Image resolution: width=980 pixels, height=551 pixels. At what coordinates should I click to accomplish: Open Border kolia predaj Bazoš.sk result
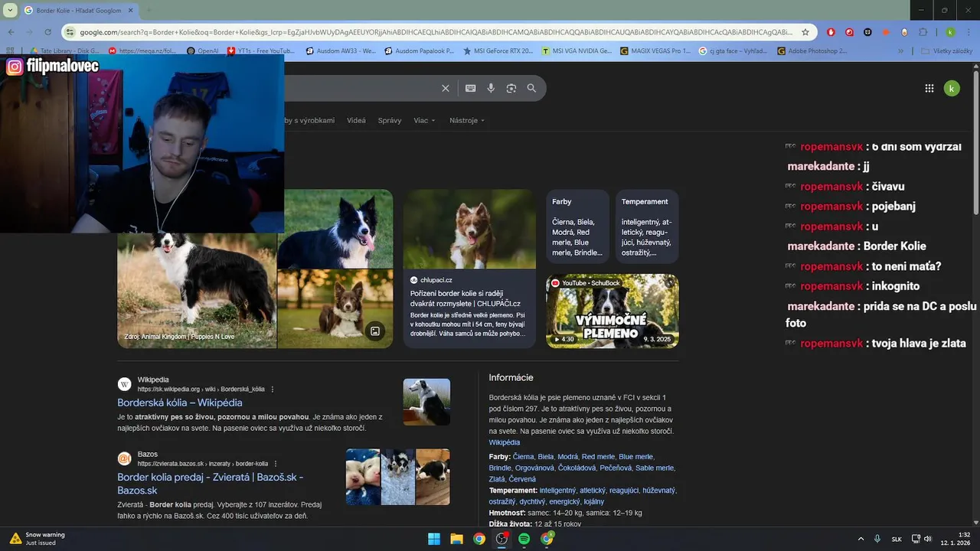[210, 484]
